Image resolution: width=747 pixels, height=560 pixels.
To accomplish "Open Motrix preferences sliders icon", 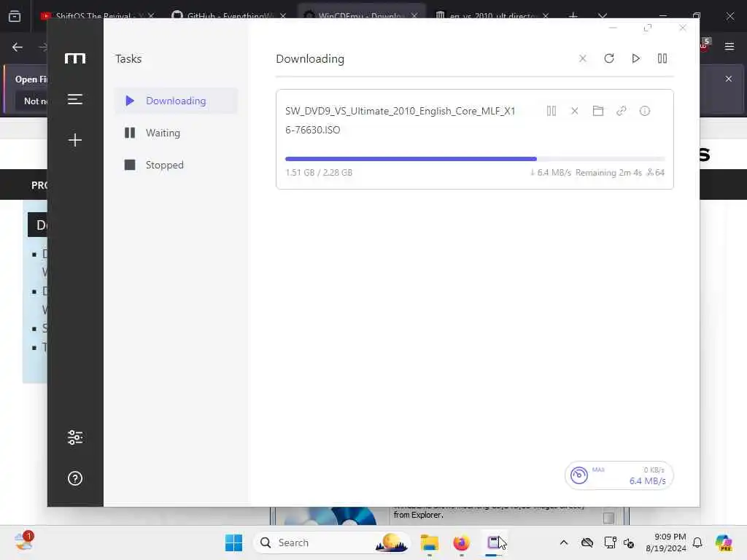I will coord(75,437).
